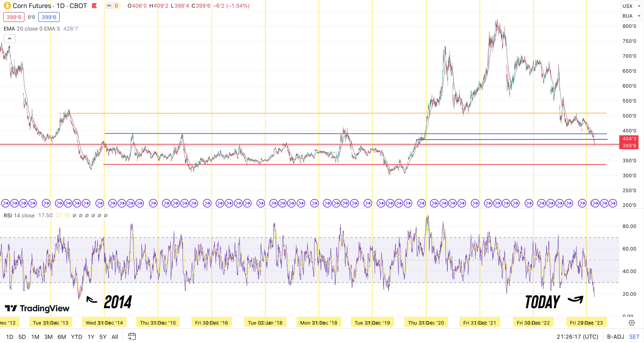644x343 pixels.
Task: Click the first contract rollover marker icon
Action: [5, 203]
